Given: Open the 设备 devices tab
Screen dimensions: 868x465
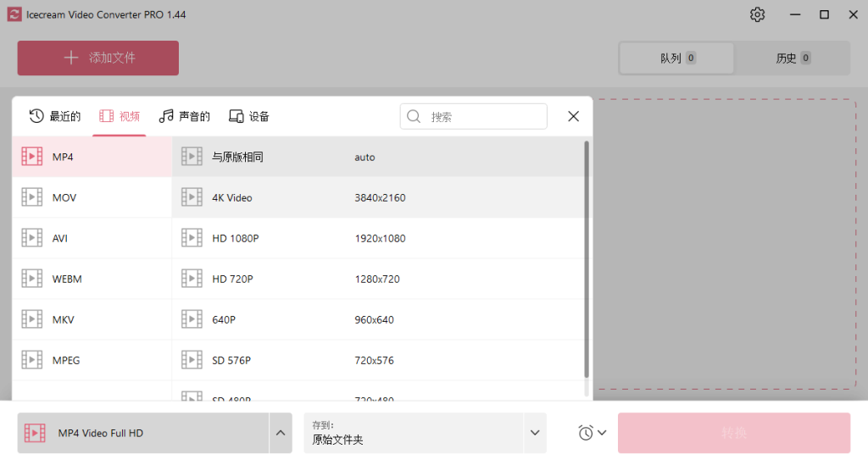Looking at the screenshot, I should tap(249, 116).
